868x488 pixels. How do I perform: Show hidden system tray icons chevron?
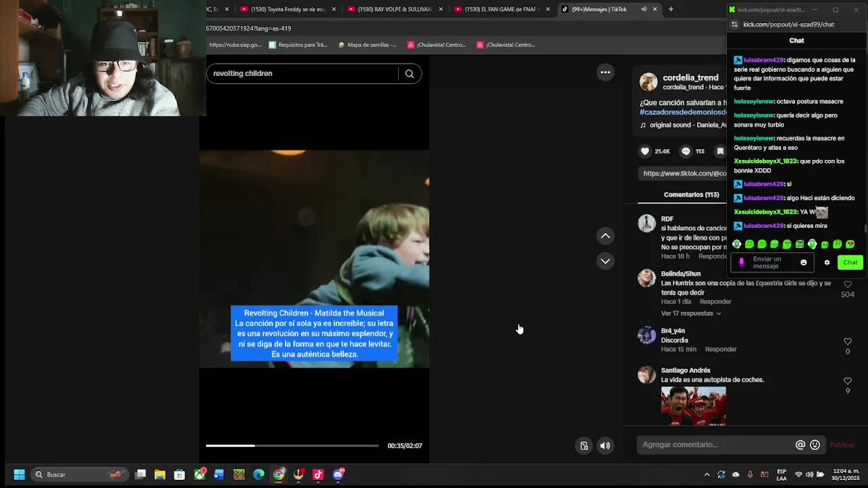(707, 474)
